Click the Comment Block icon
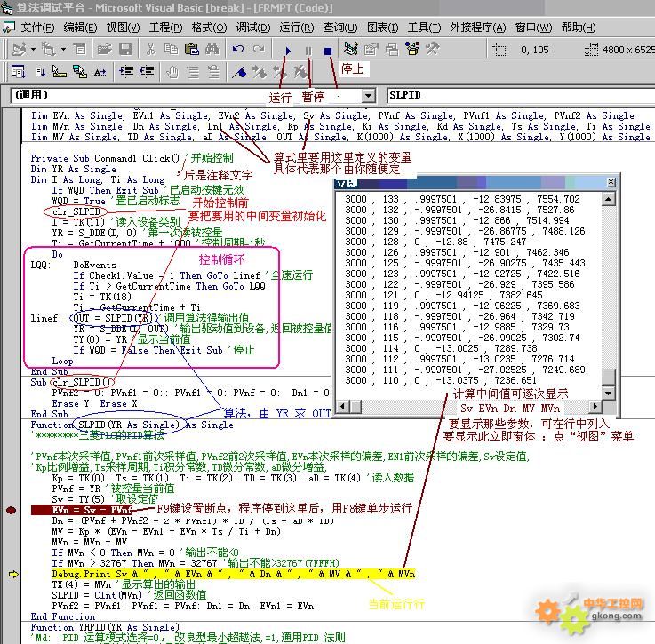This screenshot has width=655, height=644. (193, 72)
